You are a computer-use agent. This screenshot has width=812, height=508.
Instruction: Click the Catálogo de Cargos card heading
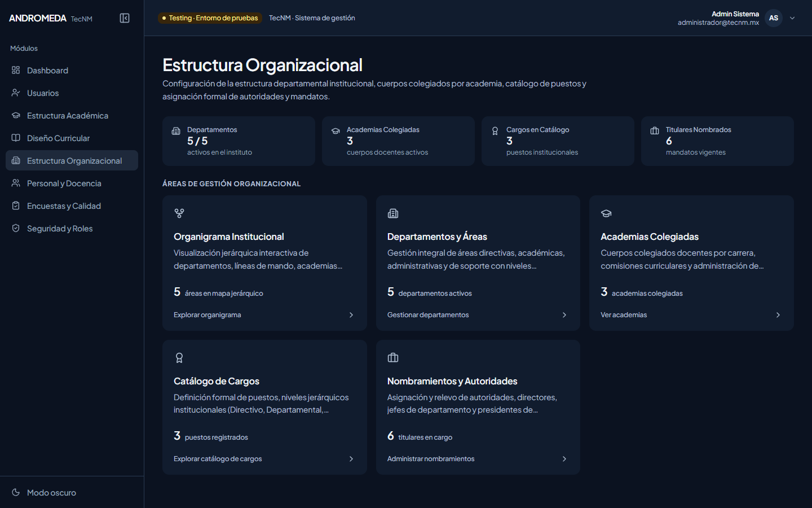pyautogui.click(x=217, y=381)
